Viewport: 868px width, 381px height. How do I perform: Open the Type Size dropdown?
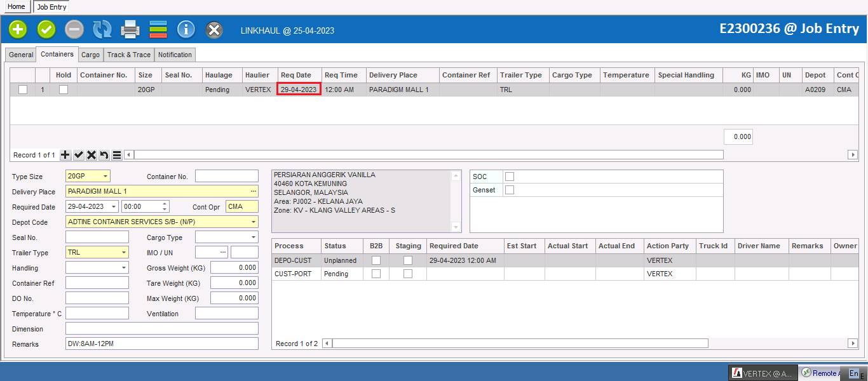[x=105, y=177]
